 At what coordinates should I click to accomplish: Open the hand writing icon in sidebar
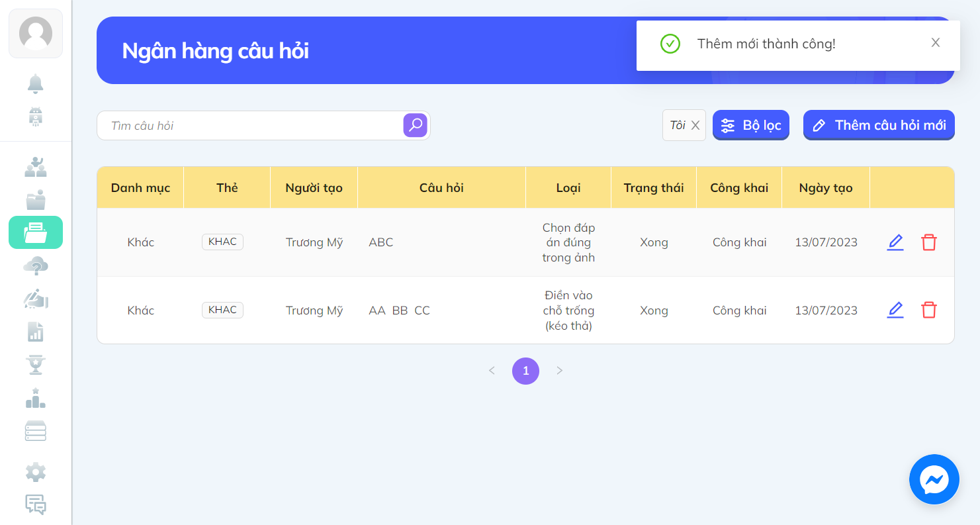point(36,299)
